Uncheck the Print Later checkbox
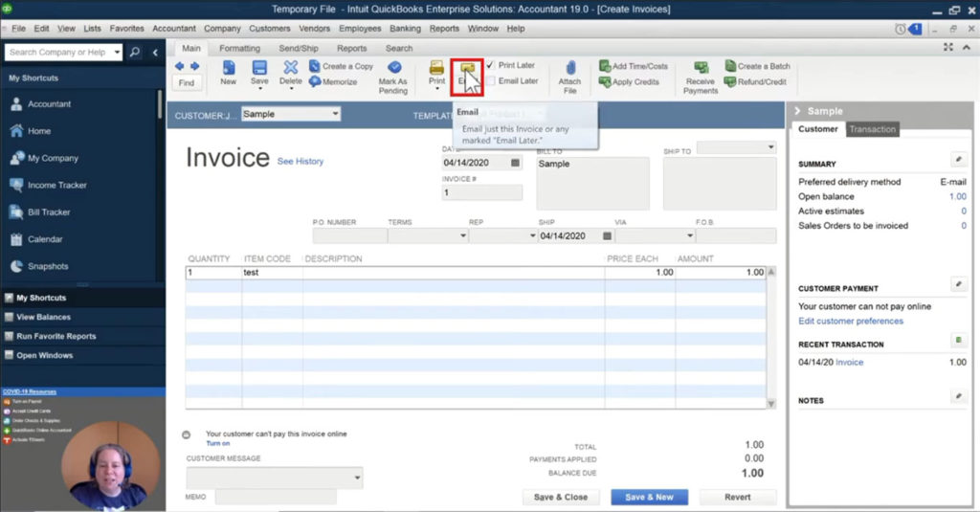Viewport: 980px width, 512px height. 491,66
